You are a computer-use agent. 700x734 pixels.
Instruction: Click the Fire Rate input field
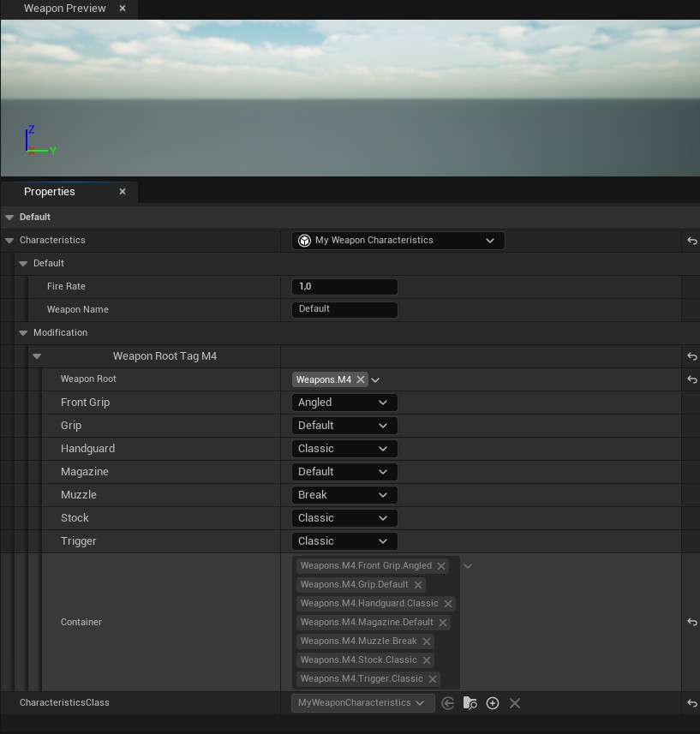pyautogui.click(x=344, y=286)
